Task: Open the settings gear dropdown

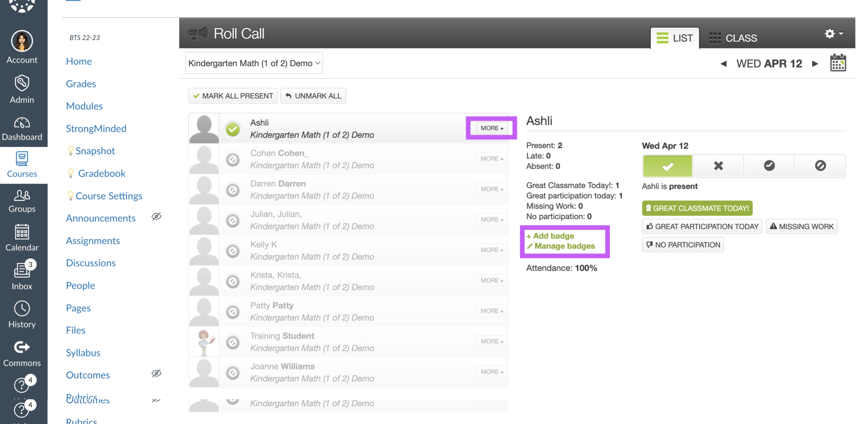Action: (834, 34)
